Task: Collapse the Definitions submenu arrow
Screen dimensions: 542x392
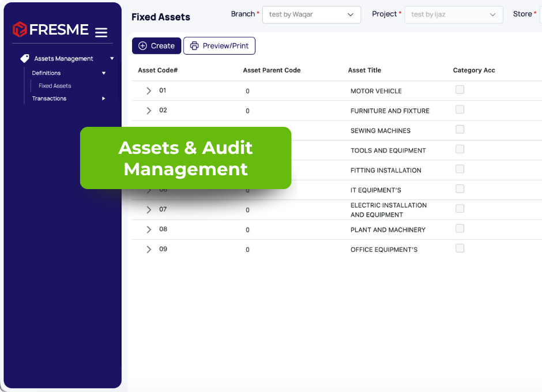Action: pos(104,73)
